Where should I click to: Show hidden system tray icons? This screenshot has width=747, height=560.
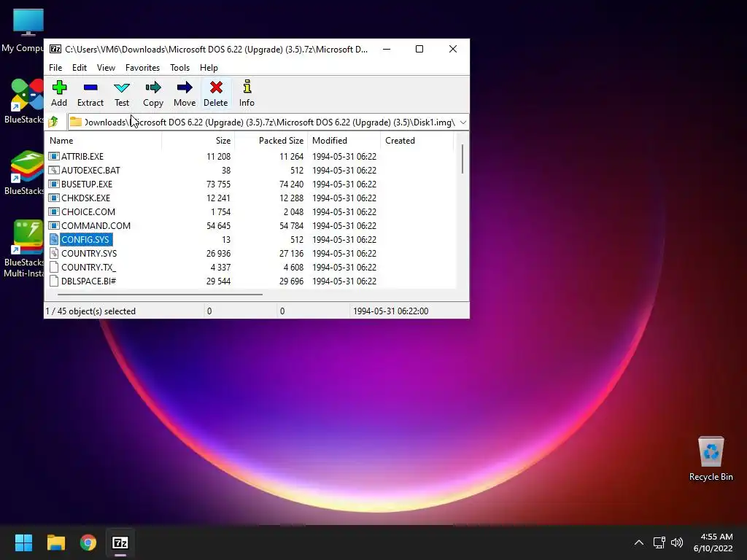click(x=639, y=542)
